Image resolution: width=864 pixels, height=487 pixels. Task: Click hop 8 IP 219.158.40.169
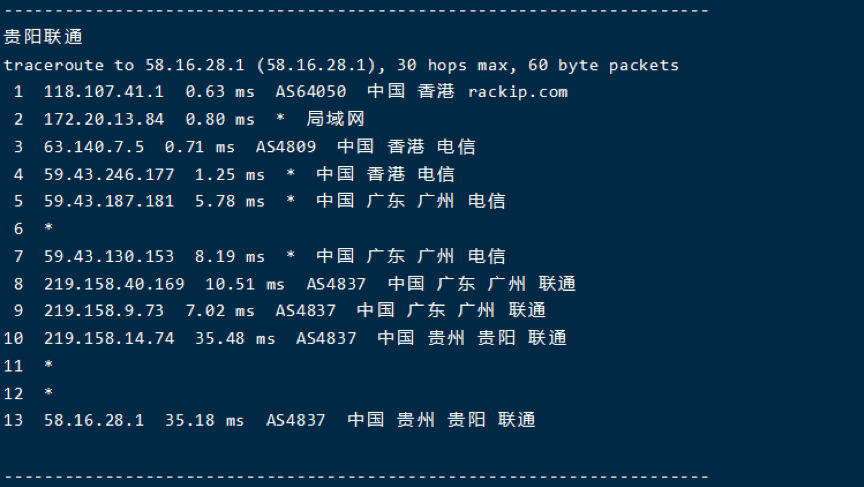(x=114, y=284)
